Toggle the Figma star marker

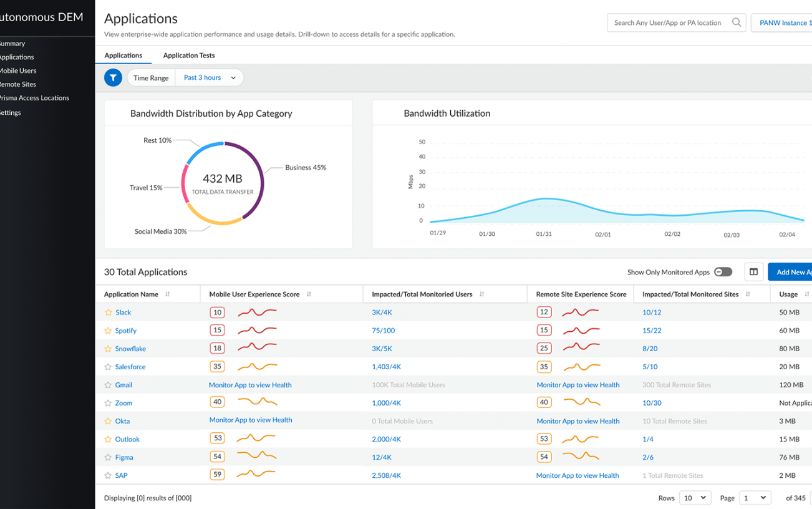(x=107, y=457)
